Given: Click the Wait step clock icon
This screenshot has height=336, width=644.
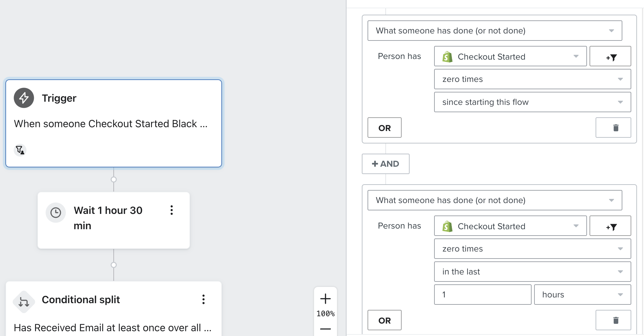Looking at the screenshot, I should coord(56,212).
